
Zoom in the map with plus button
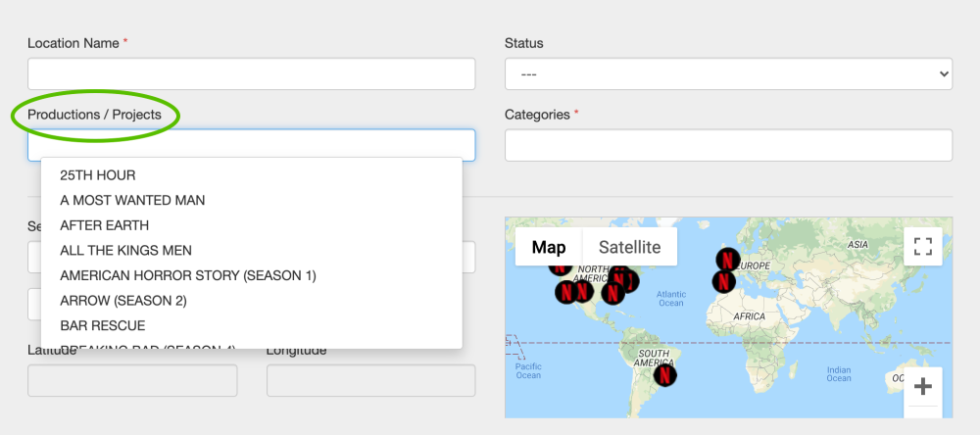click(921, 386)
